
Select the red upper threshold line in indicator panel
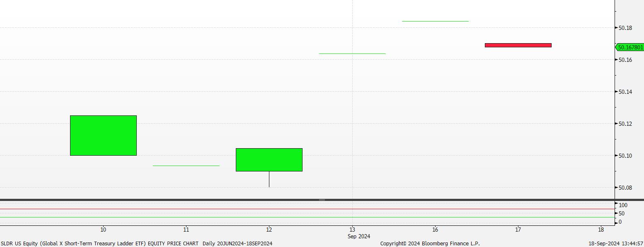tap(307, 209)
